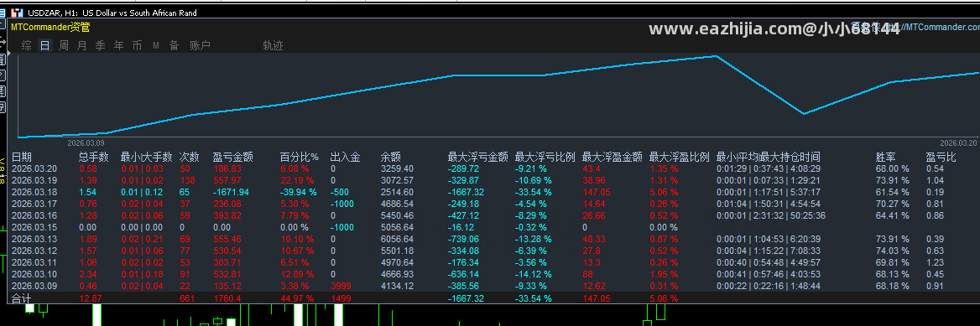The image size is (980, 326).
Task: Click the 3999 deposit value
Action: [x=340, y=286]
